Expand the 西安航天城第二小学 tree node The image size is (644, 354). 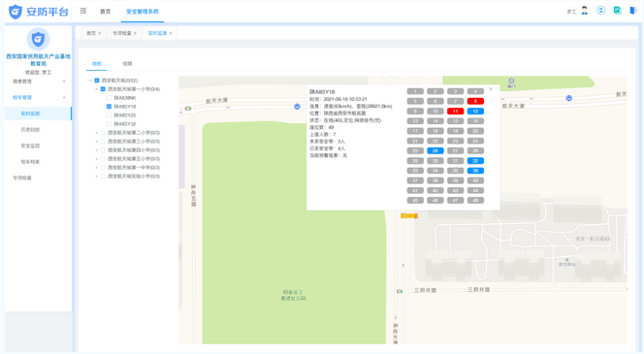pyautogui.click(x=97, y=133)
